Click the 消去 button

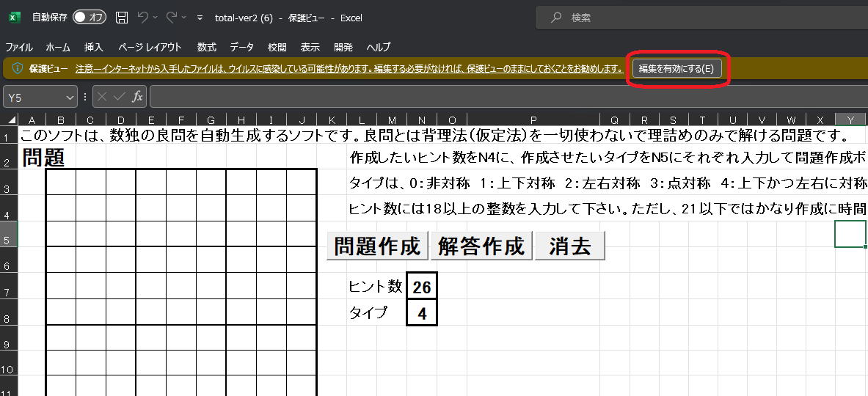click(569, 246)
